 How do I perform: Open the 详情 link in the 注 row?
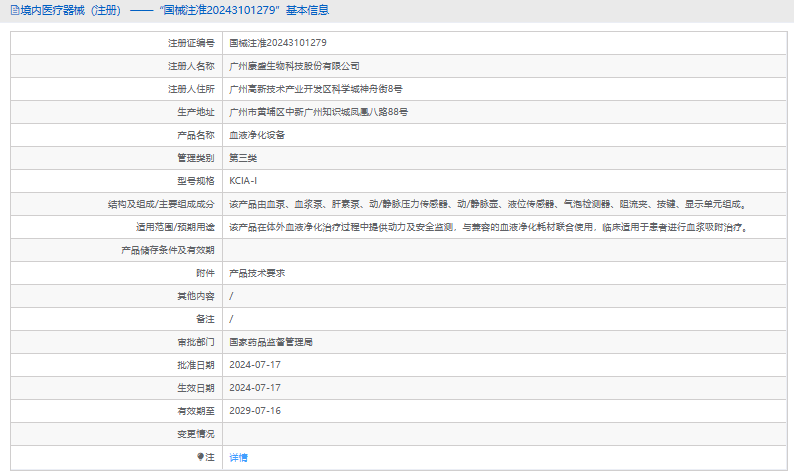click(x=238, y=457)
